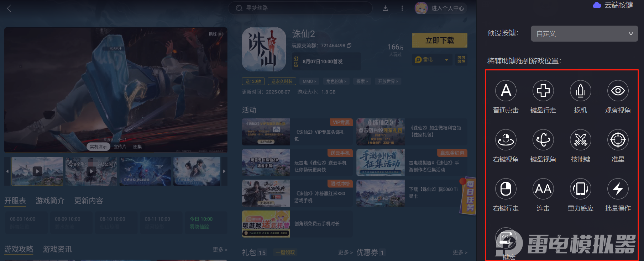644x261 pixels.
Task: Show the QR code for download
Action: tap(461, 60)
